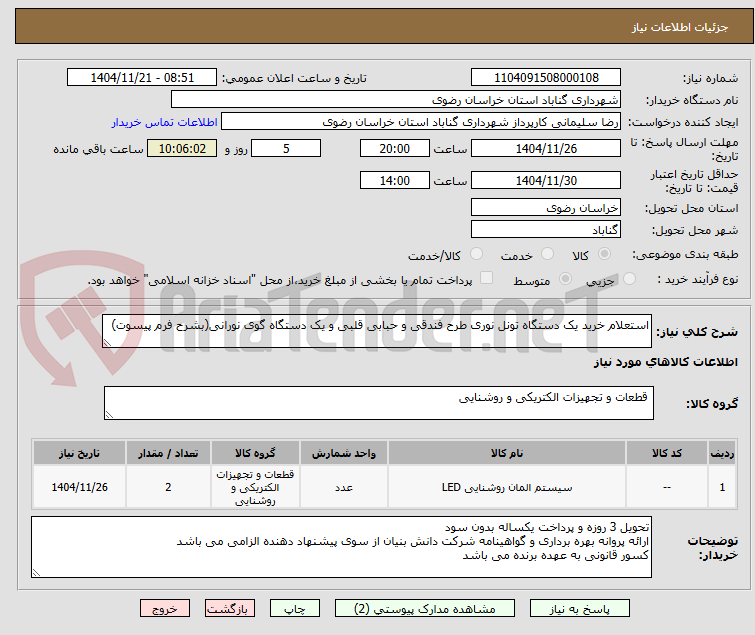Click the شماره نیاز number field
The height and width of the screenshot is (635, 755).
coord(546,78)
